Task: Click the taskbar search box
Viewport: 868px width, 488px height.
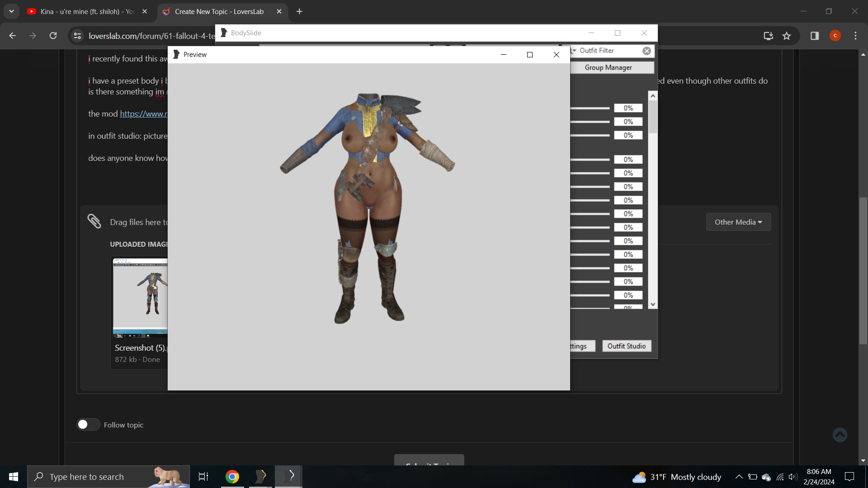Action: (108, 477)
